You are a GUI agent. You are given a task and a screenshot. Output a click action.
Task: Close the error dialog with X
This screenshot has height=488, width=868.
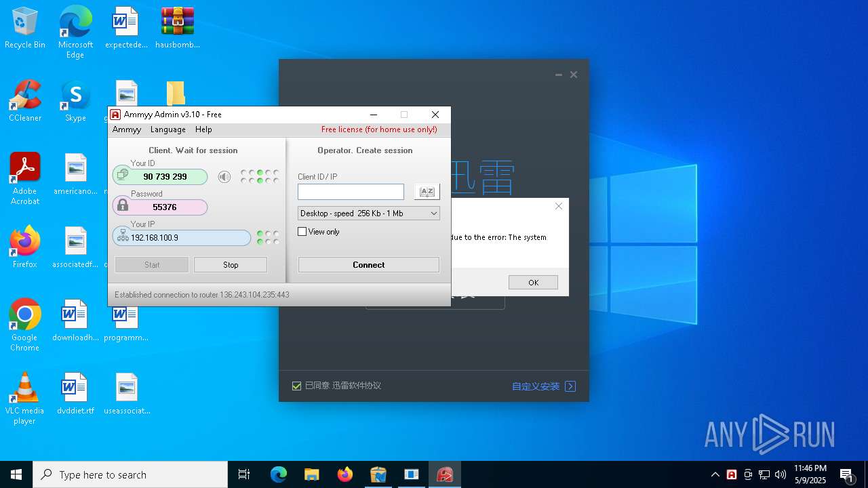pyautogui.click(x=559, y=206)
